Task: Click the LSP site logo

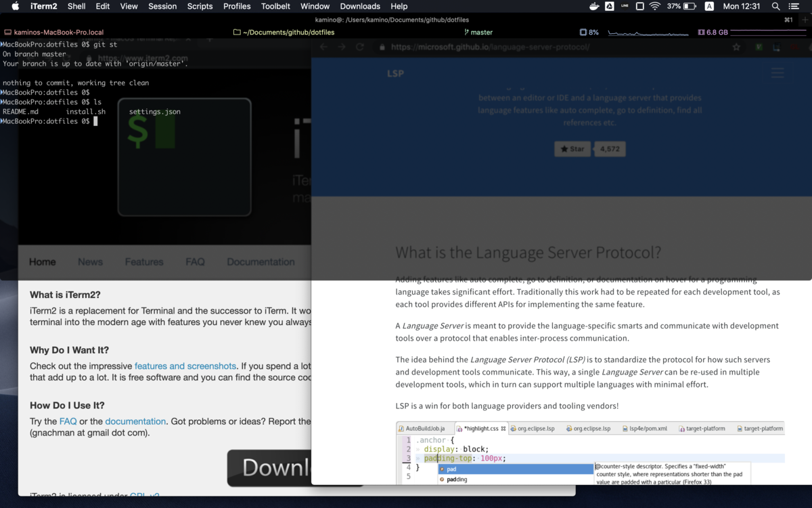Action: [396, 73]
